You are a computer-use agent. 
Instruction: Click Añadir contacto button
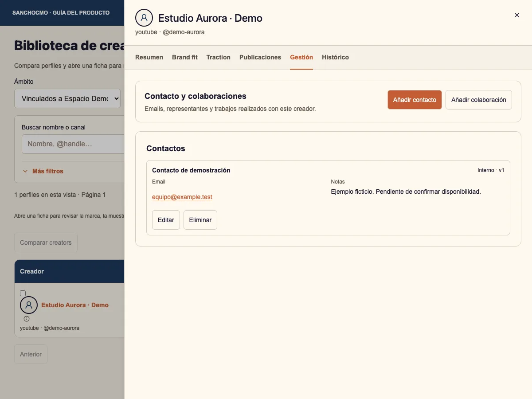coord(415,100)
